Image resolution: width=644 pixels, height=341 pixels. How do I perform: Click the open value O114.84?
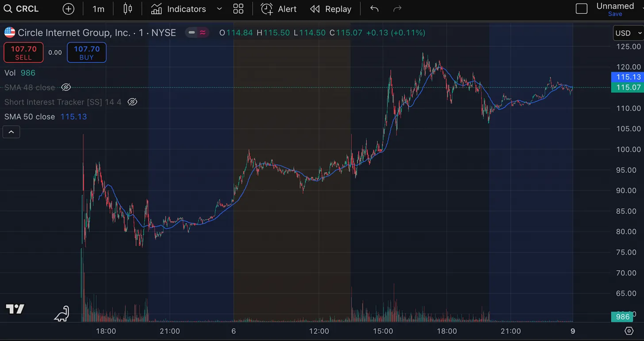(236, 33)
